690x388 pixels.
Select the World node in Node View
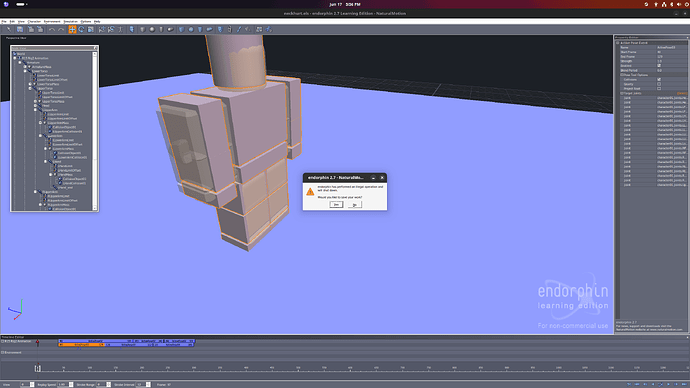point(20,54)
